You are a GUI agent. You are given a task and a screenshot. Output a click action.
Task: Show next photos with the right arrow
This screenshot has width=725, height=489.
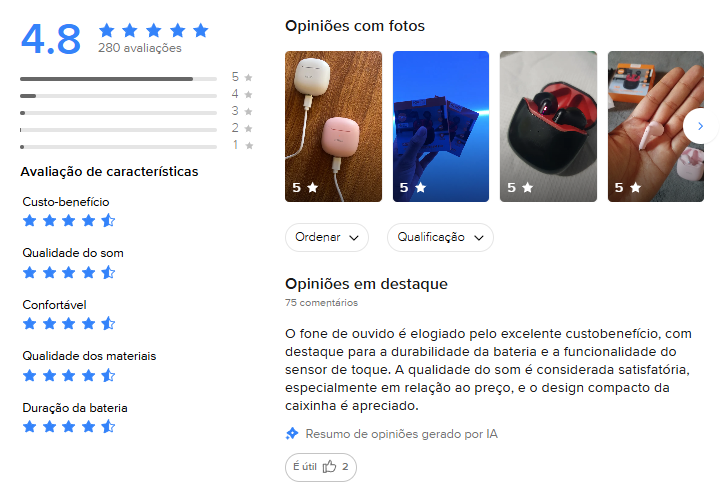[700, 126]
